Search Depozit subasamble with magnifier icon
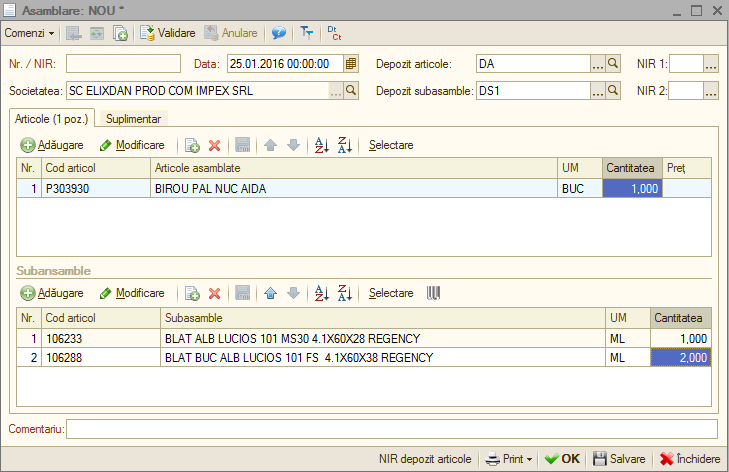The width and height of the screenshot is (729, 472). coord(613,91)
